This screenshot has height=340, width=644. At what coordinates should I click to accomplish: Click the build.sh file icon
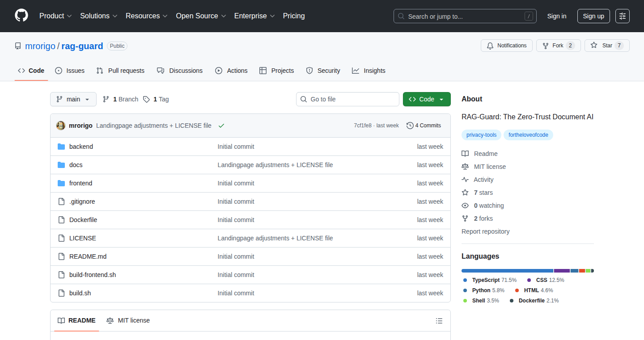click(x=61, y=293)
